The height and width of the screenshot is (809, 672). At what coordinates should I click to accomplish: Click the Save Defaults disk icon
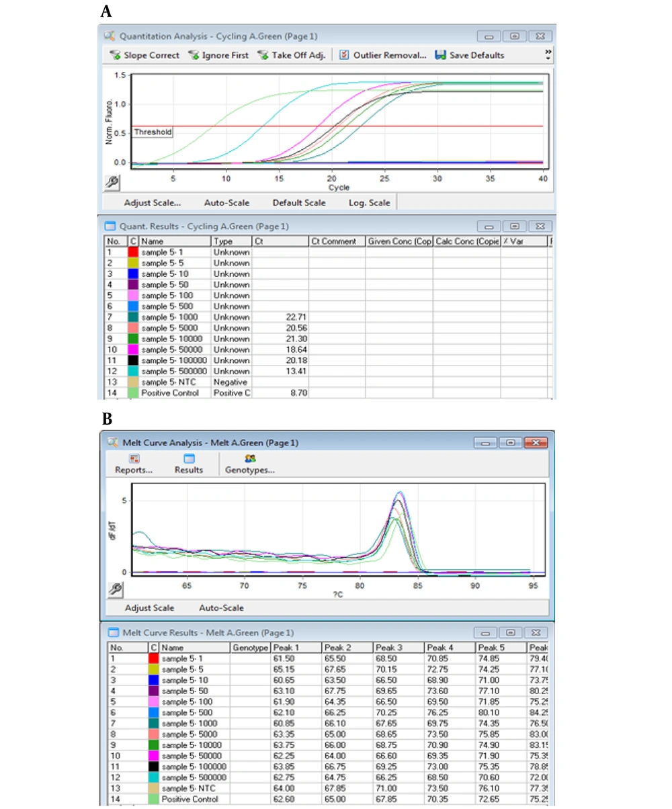441,55
